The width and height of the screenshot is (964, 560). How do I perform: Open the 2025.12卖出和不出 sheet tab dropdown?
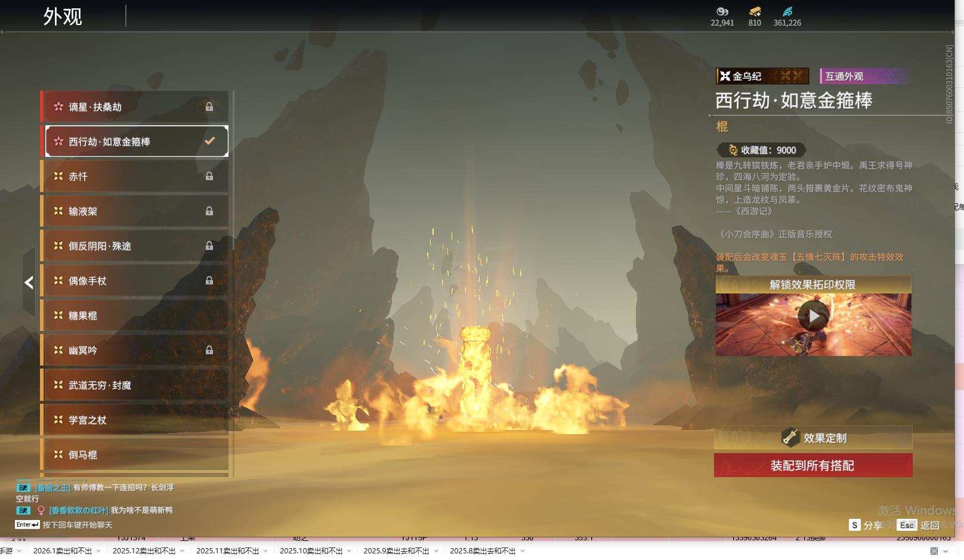pyautogui.click(x=182, y=551)
